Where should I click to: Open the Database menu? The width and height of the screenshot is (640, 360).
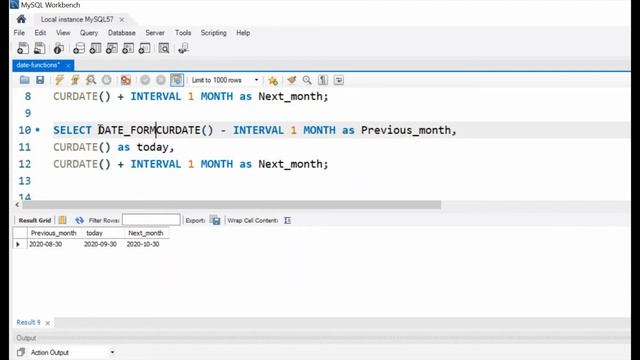[122, 33]
